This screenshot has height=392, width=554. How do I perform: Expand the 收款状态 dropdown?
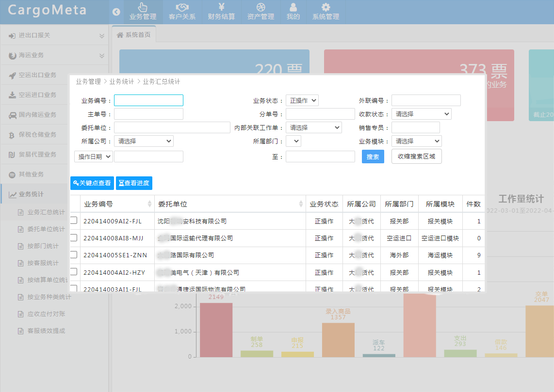click(421, 114)
